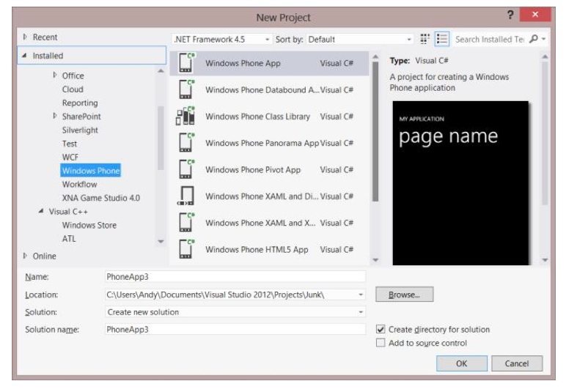This screenshot has height=392, width=566.
Task: Collapse the Installed section
Action: (24, 56)
